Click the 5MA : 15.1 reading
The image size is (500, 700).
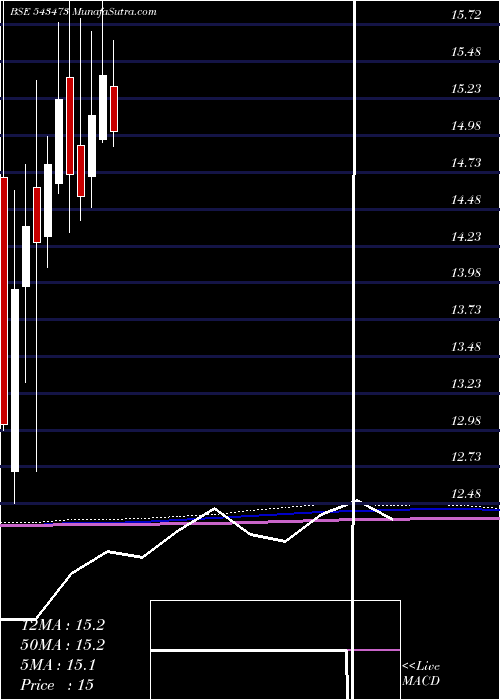[58, 665]
